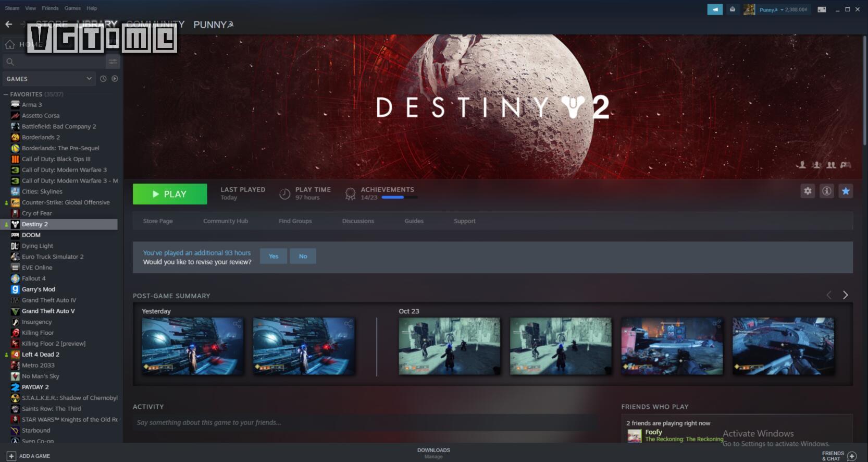The height and width of the screenshot is (462, 868).
Task: Click the activity status input field
Action: tap(365, 422)
